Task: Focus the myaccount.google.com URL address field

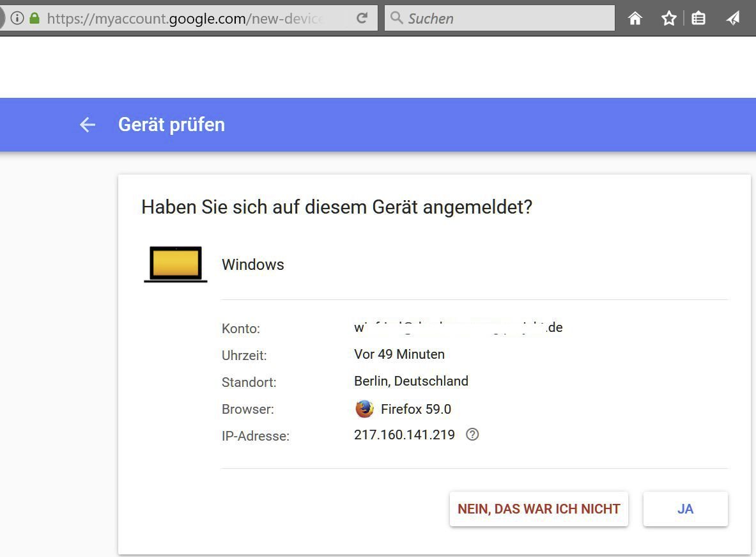Action: (x=185, y=19)
